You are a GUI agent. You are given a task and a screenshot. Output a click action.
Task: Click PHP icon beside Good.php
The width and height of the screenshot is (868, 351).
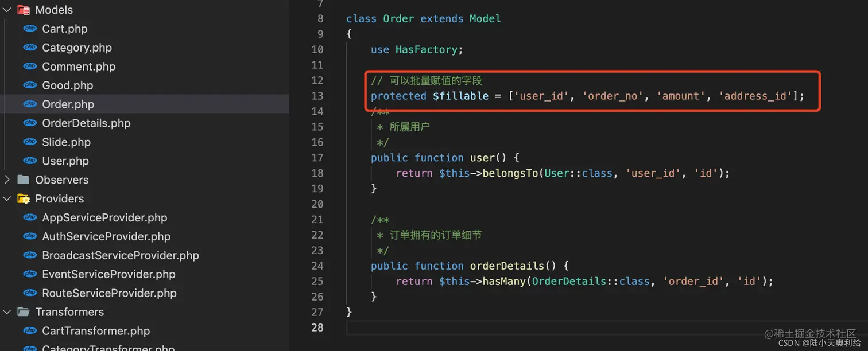point(30,85)
